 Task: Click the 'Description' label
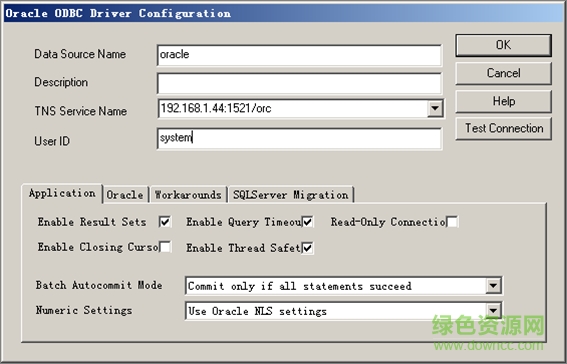coord(61,82)
